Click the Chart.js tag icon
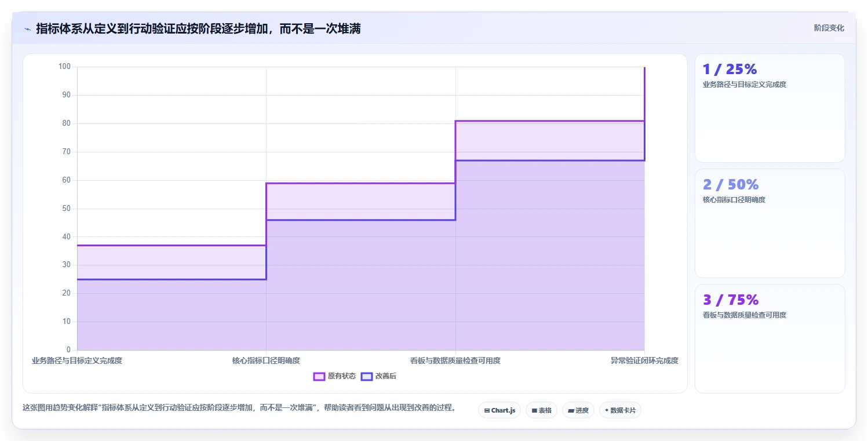868x441 pixels. [x=487, y=410]
